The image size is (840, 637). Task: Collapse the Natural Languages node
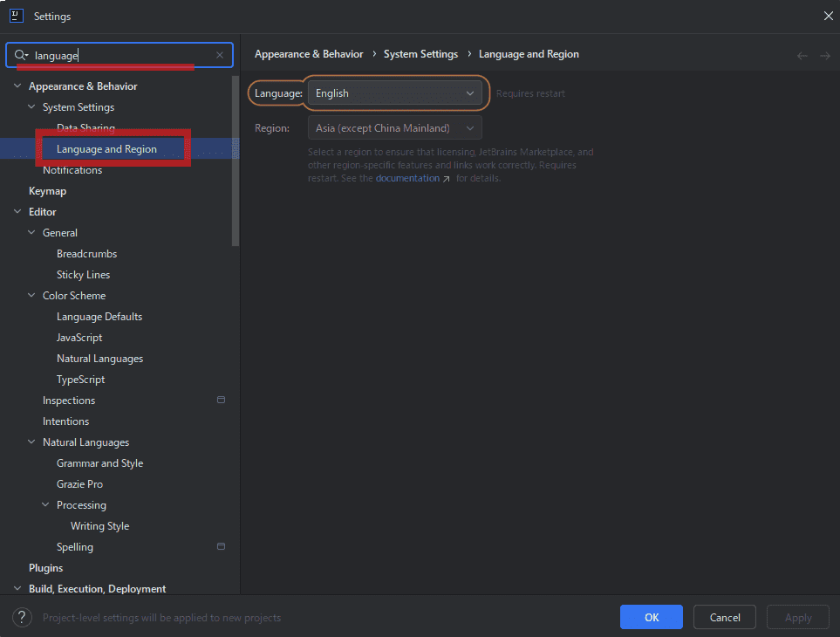click(31, 442)
